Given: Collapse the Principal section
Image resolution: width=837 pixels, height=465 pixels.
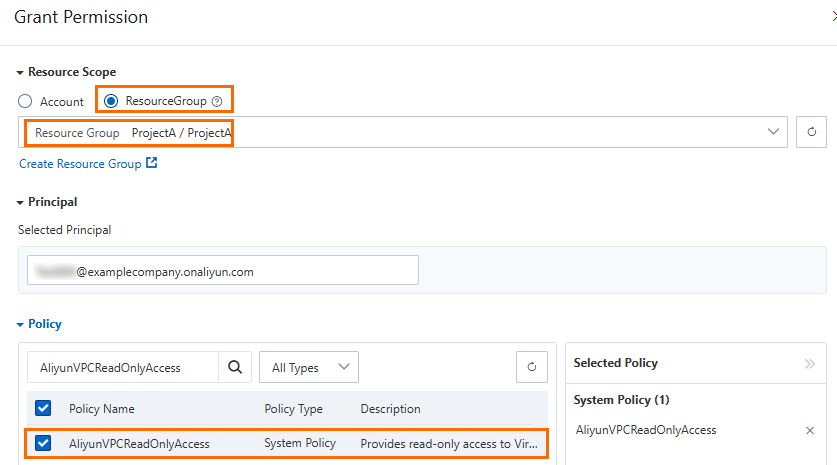Looking at the screenshot, I should click(x=20, y=203).
